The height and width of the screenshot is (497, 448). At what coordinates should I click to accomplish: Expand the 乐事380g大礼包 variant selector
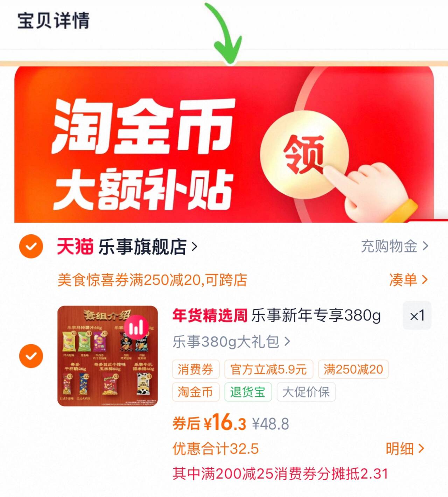tap(231, 341)
